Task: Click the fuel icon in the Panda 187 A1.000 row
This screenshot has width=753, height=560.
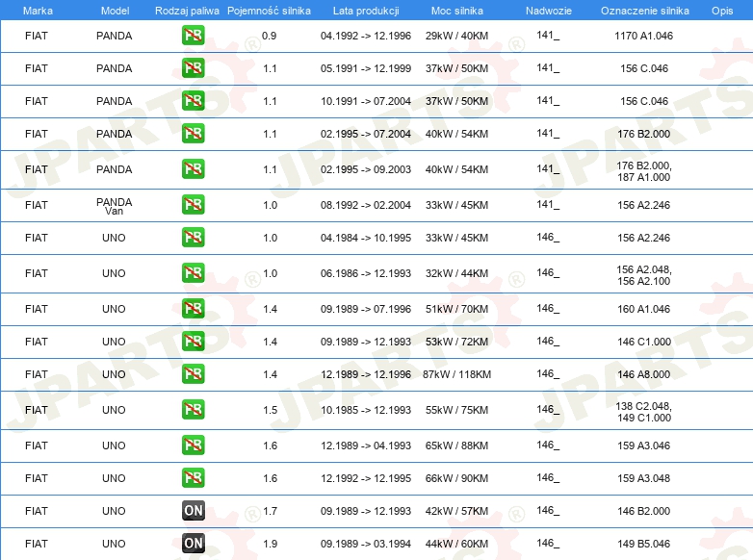Action: point(193,169)
